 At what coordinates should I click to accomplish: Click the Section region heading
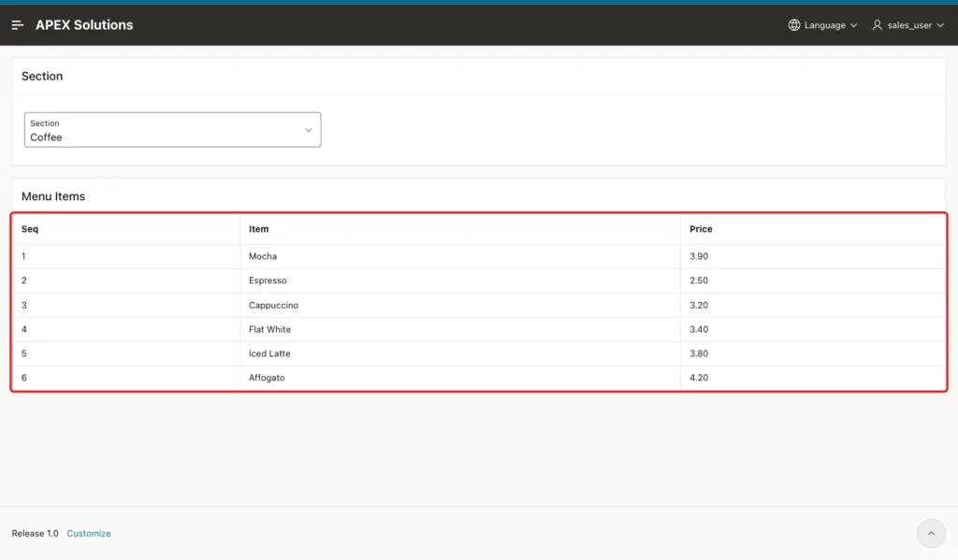point(42,77)
